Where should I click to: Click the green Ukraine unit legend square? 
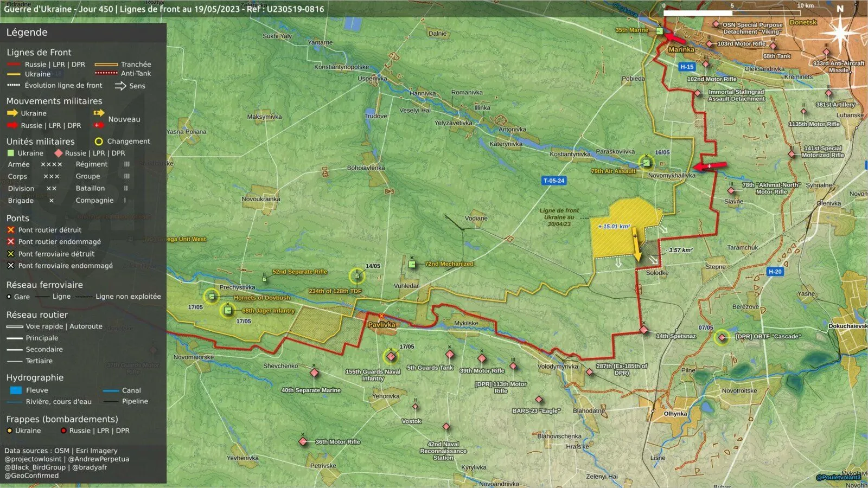click(11, 153)
